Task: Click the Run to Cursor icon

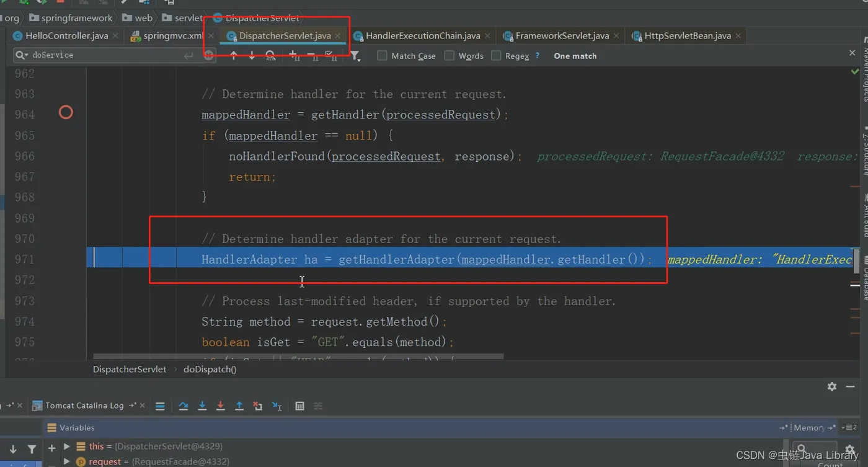Action: 277,406
